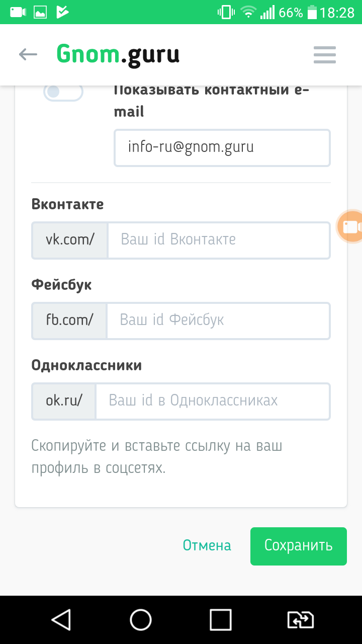Open Android recent apps square
The height and width of the screenshot is (644, 362).
(220, 619)
